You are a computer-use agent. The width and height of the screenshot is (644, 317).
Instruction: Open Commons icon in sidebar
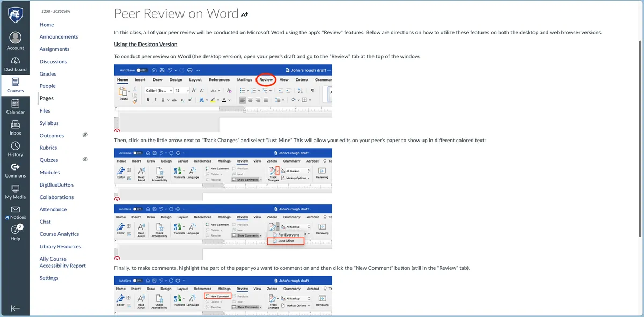[15, 167]
